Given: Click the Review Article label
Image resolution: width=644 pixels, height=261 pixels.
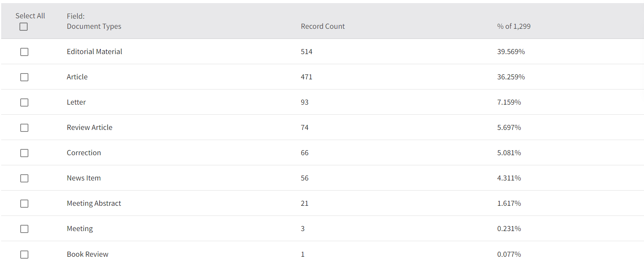Looking at the screenshot, I should pos(89,128).
